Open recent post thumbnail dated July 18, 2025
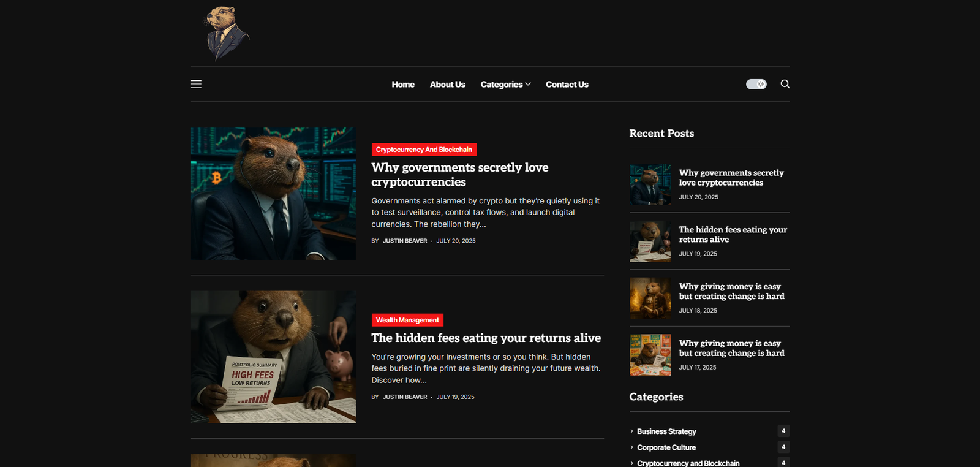Image resolution: width=980 pixels, height=467 pixels. coord(650,298)
